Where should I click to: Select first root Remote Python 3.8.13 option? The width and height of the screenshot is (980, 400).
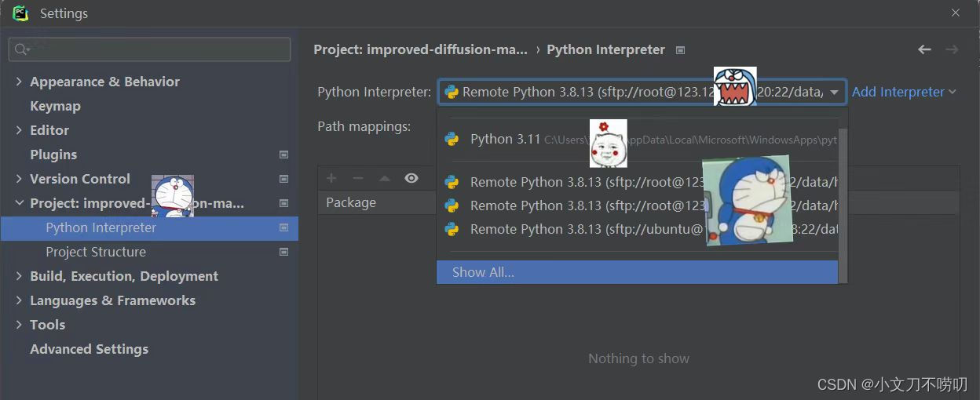[x=638, y=182]
